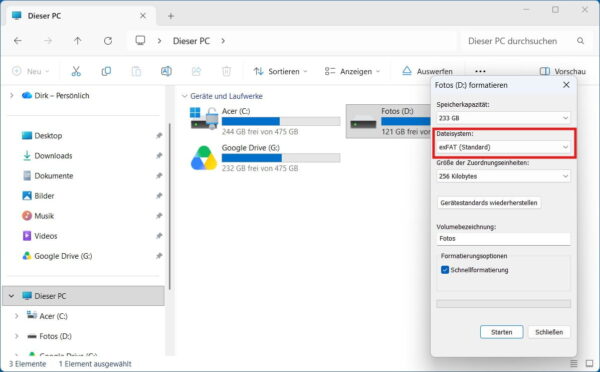Select Acer (C:) in navigation tree
The height and width of the screenshot is (372, 600).
click(53, 316)
